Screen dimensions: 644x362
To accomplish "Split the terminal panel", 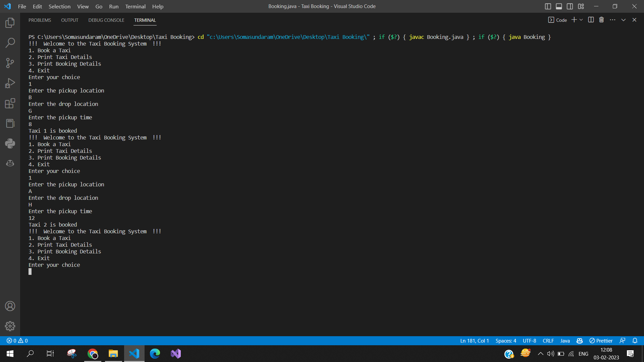I will (x=591, y=20).
